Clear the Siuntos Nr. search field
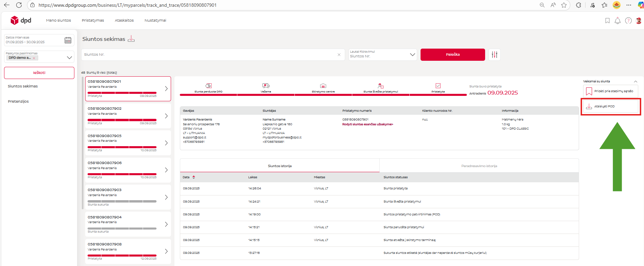The height and width of the screenshot is (266, 644). [x=339, y=55]
